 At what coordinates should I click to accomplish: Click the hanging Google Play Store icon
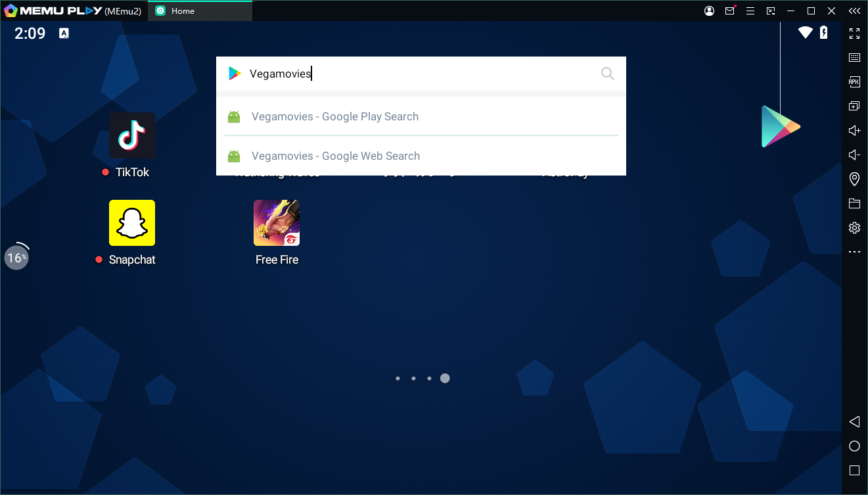coord(780,126)
